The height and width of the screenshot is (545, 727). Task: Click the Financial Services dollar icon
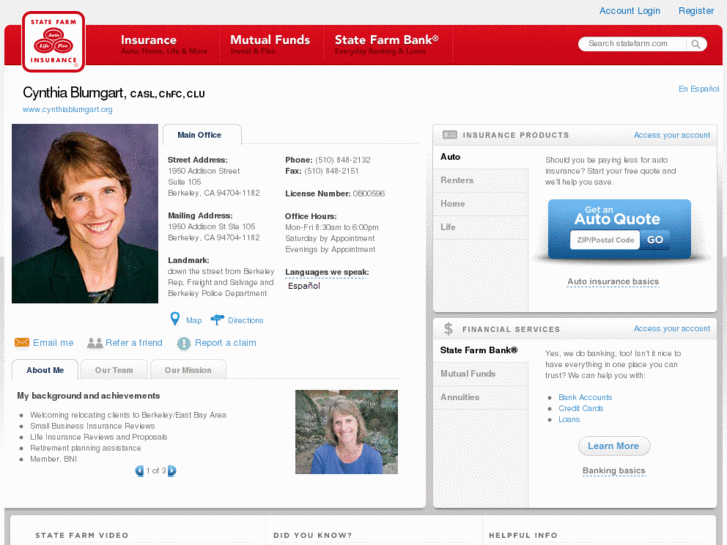[x=448, y=329]
